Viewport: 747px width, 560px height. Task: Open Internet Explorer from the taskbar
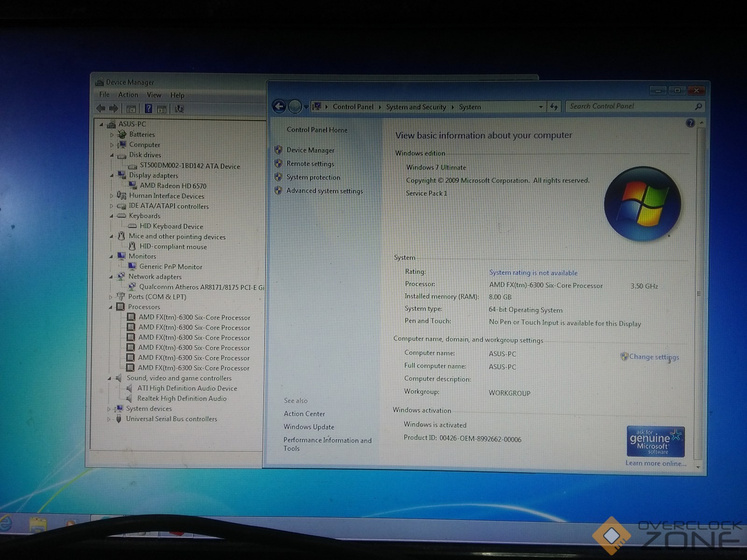click(6, 524)
